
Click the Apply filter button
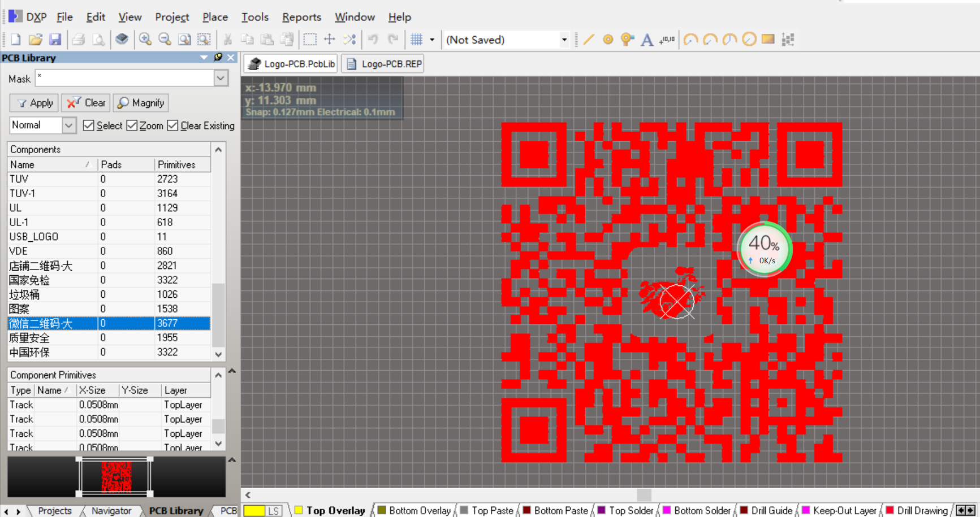[35, 103]
